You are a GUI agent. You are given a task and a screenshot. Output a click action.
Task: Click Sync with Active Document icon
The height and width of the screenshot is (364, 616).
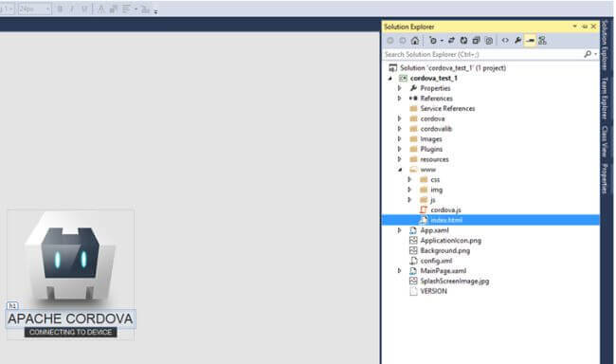pyautogui.click(x=451, y=41)
